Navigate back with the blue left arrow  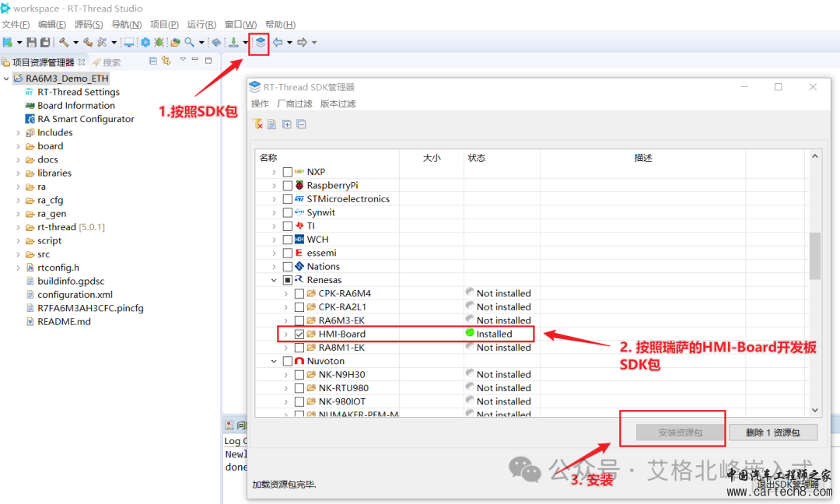coord(278,42)
